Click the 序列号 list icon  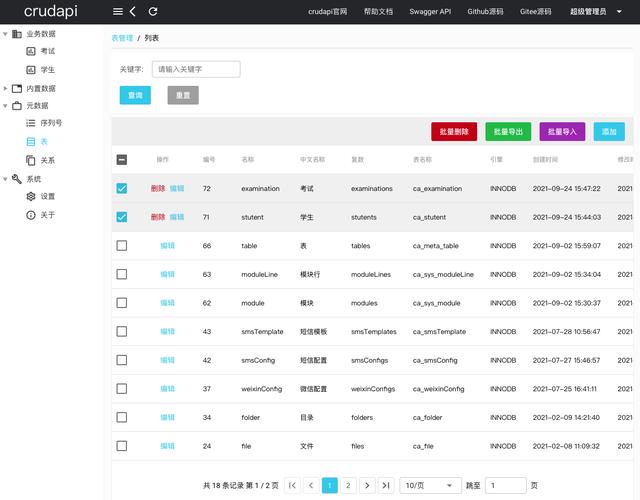(x=31, y=123)
